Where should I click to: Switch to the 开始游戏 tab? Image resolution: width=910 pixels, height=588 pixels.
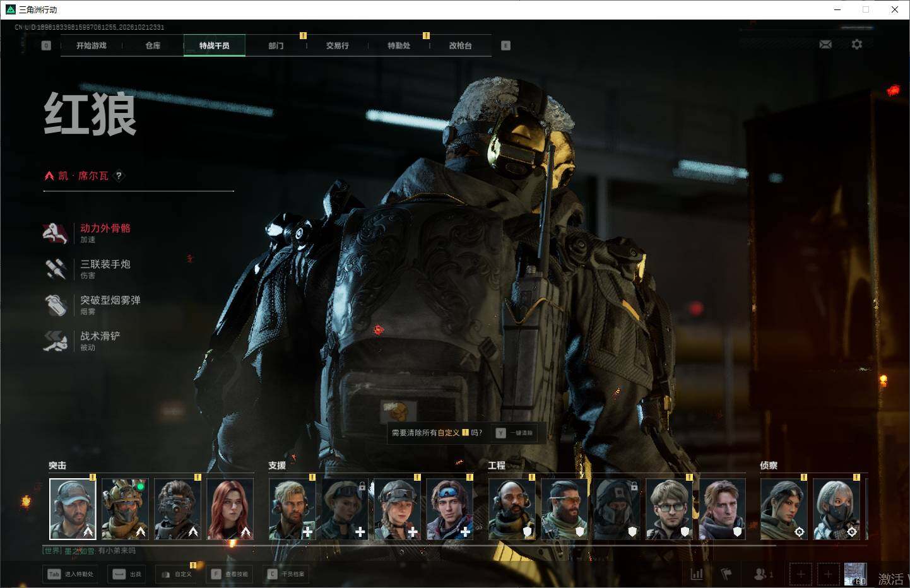(92, 45)
